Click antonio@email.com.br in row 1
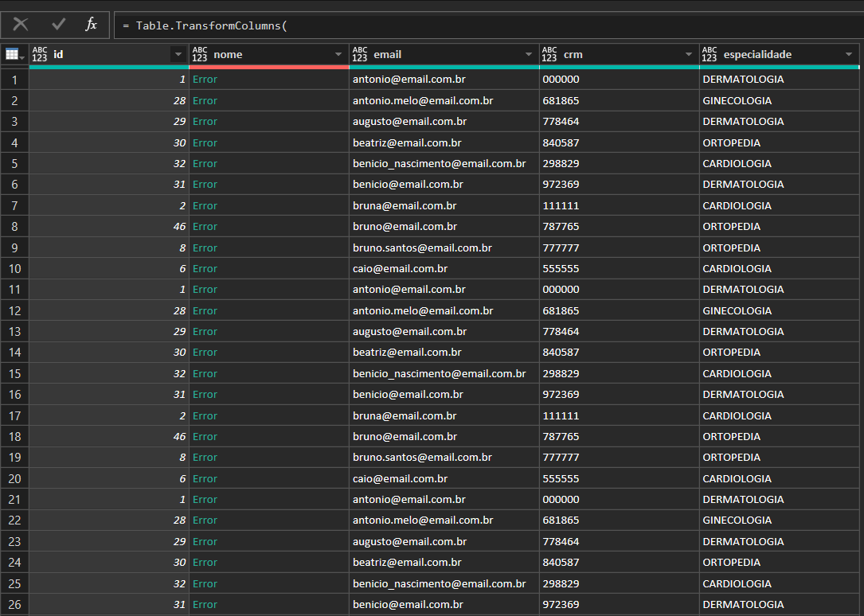This screenshot has height=616, width=864. 409,80
